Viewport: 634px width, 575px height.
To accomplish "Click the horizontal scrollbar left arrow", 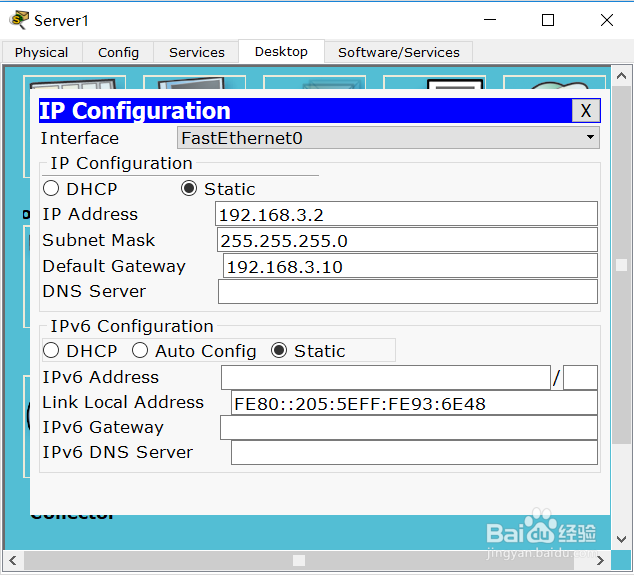I will click(x=13, y=560).
